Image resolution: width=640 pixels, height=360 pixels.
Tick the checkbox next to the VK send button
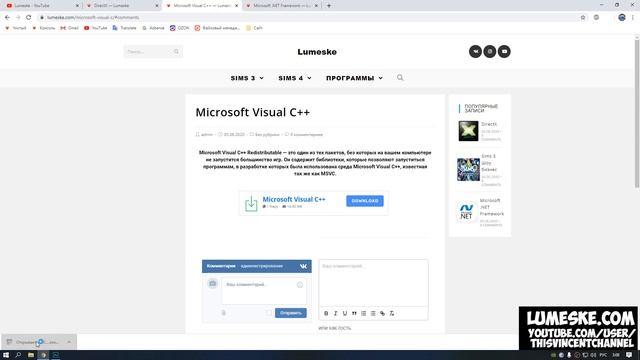[269, 313]
